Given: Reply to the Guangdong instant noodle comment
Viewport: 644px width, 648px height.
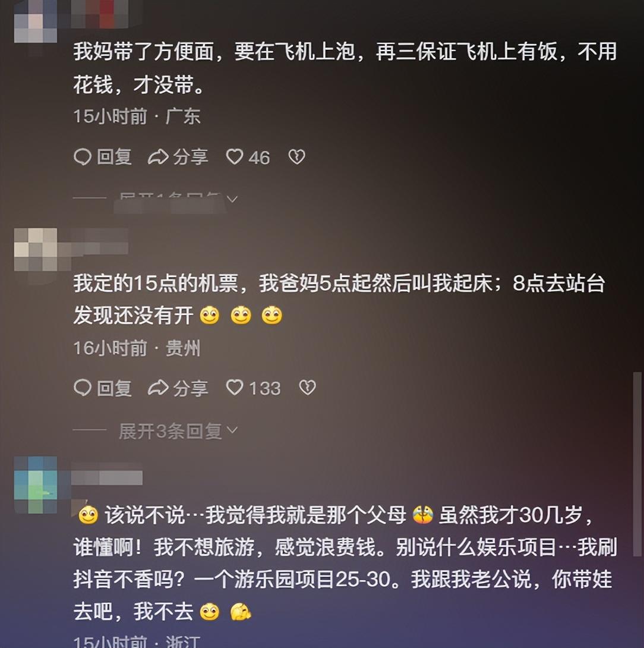Looking at the screenshot, I should [x=103, y=157].
